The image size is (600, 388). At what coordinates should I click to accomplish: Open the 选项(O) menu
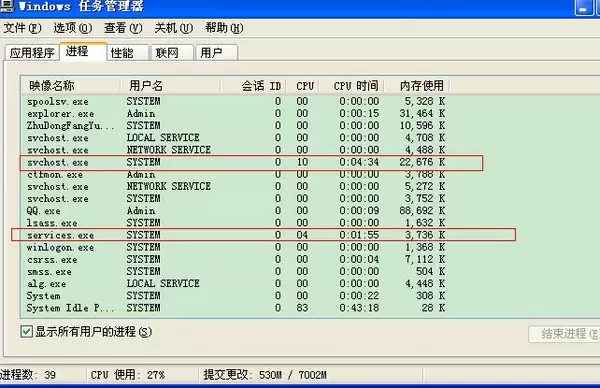coord(72,28)
